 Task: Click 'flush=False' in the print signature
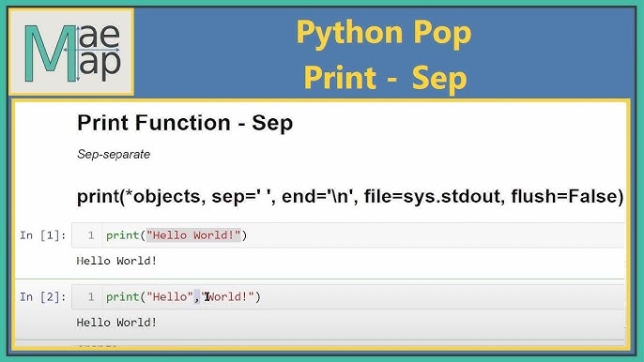pyautogui.click(x=567, y=197)
